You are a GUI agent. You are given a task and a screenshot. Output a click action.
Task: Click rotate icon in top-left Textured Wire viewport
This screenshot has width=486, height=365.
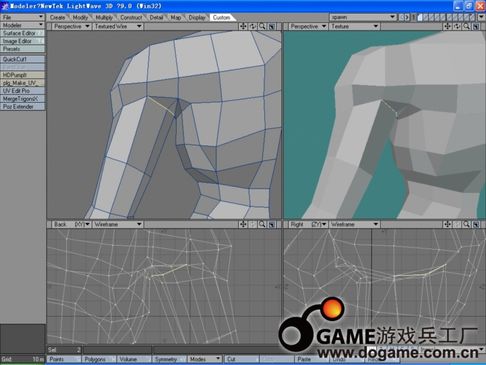[253, 26]
